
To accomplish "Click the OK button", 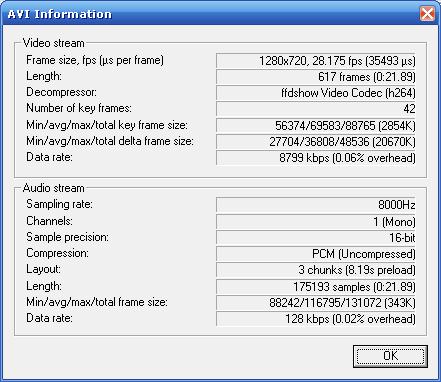I will point(390,356).
